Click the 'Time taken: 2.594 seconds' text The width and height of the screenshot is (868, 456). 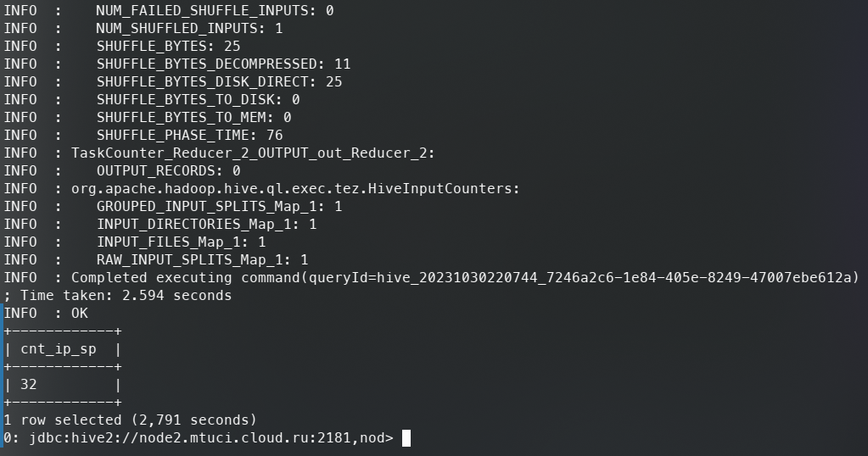point(126,296)
